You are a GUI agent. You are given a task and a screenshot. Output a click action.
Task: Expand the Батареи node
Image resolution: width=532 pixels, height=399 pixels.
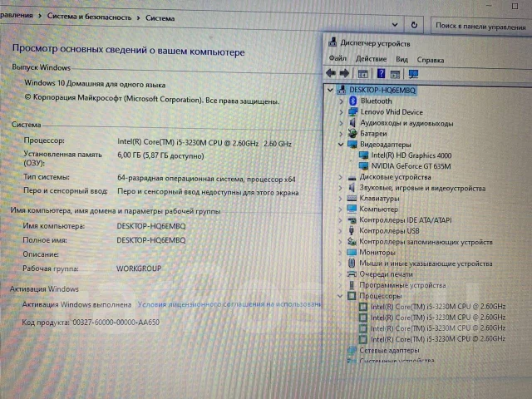tap(341, 134)
